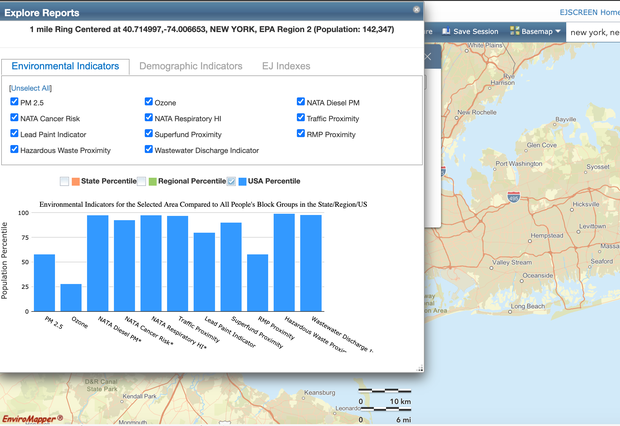
Task: Uncheck the USA Percentile checkbox
Action: click(232, 181)
